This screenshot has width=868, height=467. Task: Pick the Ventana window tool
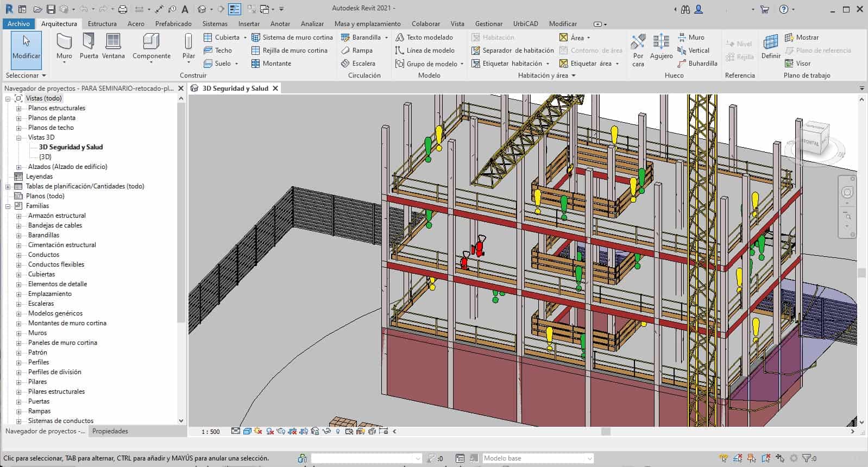[113, 47]
